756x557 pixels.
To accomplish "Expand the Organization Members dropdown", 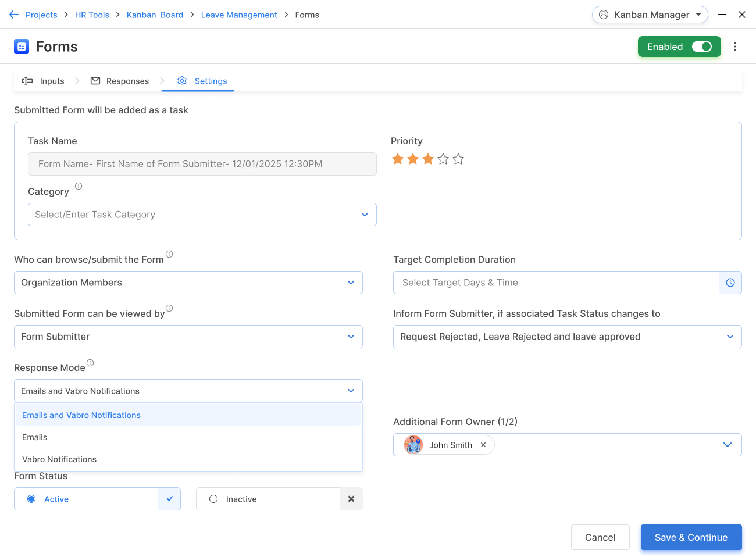I will (x=188, y=283).
